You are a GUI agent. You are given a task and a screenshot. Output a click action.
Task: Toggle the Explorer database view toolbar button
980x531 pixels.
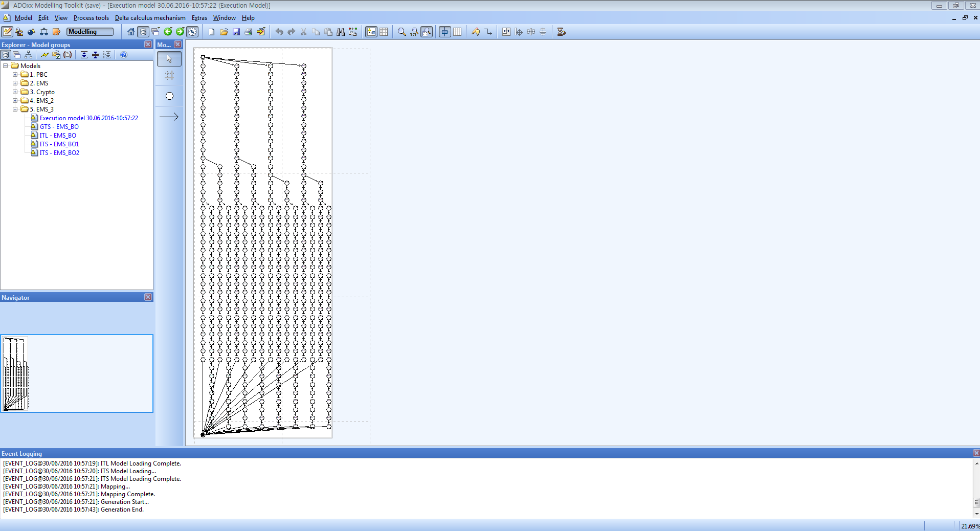tap(143, 32)
